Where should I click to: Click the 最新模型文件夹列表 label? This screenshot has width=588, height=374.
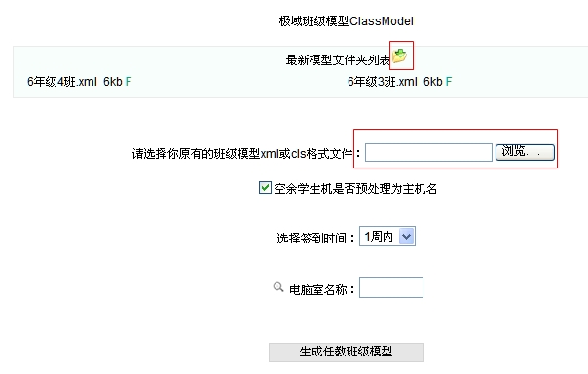338,59
